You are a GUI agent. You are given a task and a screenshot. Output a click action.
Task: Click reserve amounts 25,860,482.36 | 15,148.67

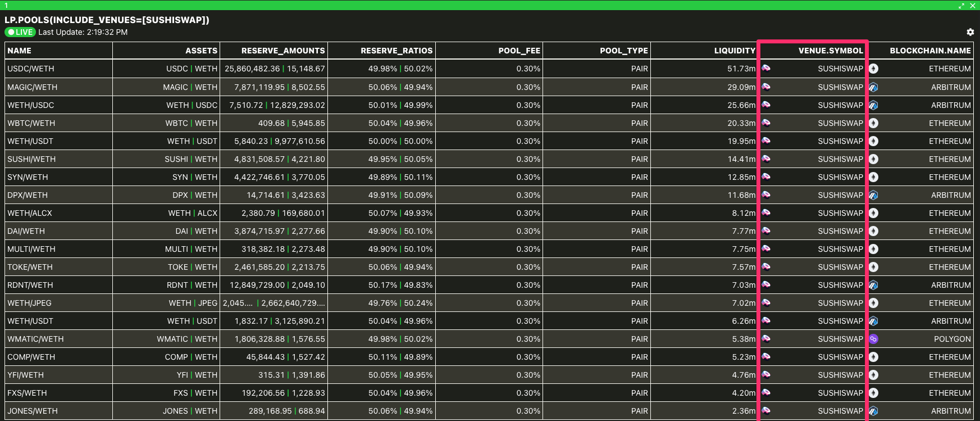[275, 69]
